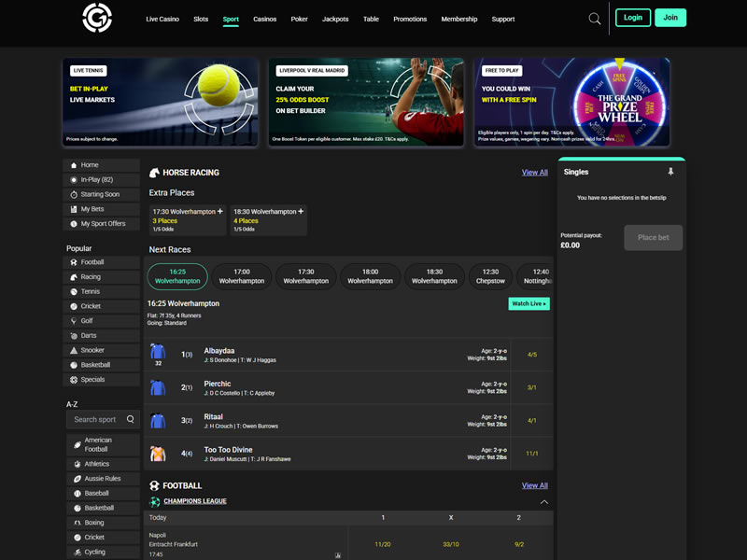Click Albaydaa's blue jockey silk icon
This screenshot has height=560, width=747.
point(158,352)
